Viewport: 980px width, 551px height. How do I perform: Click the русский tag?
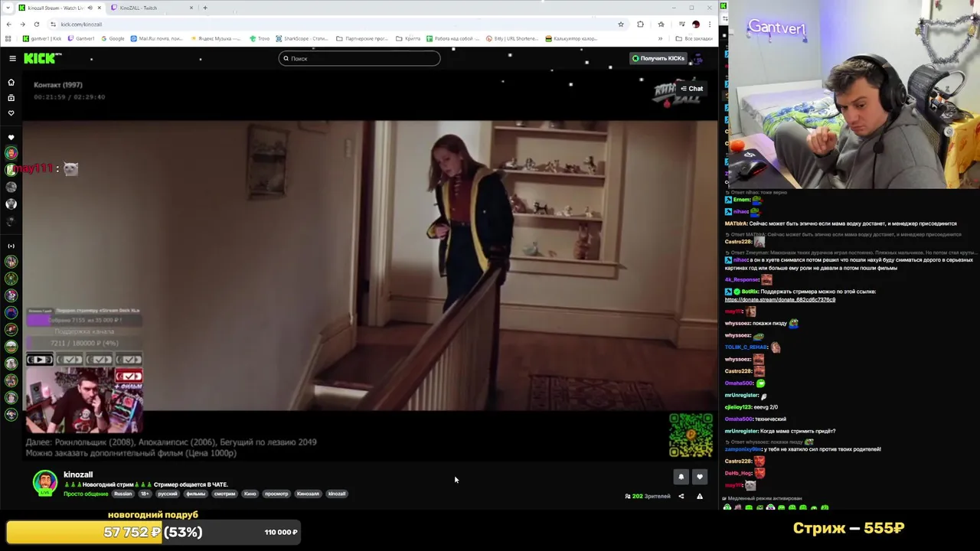168,494
